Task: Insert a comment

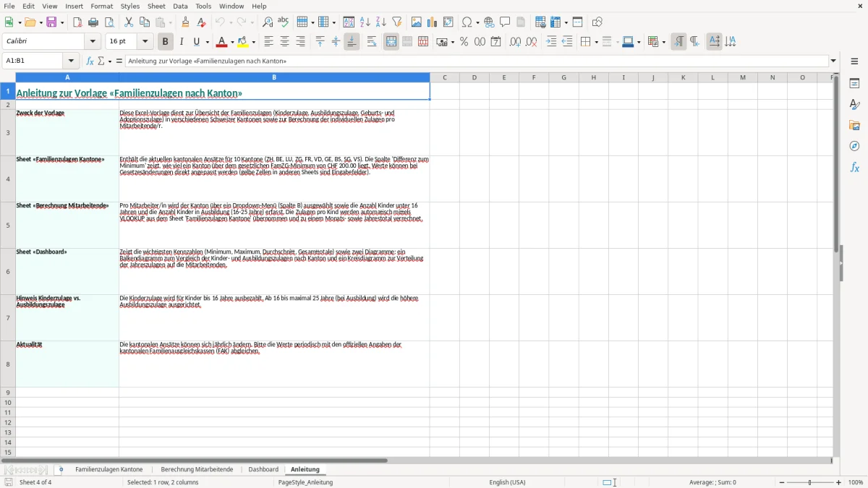Action: click(x=505, y=22)
